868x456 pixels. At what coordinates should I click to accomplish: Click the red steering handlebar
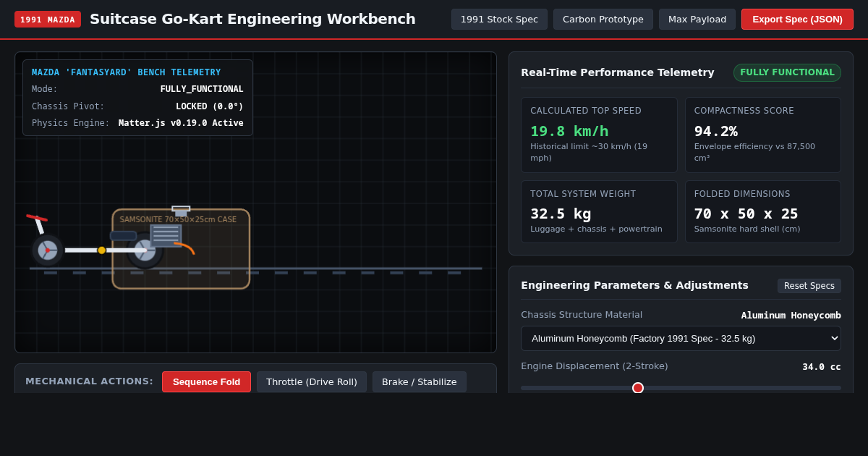[x=37, y=218]
